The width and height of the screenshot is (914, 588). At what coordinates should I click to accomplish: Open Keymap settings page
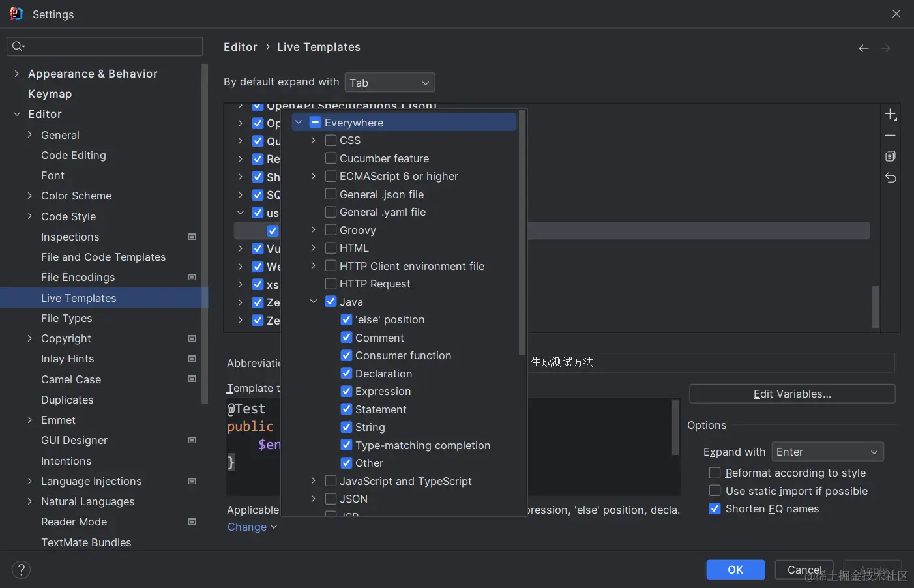pos(50,94)
